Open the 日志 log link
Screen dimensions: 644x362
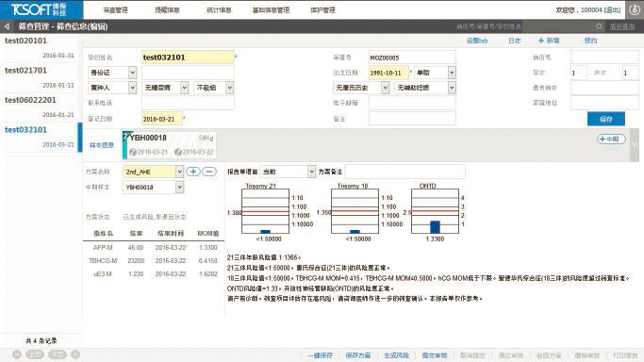tap(515, 41)
